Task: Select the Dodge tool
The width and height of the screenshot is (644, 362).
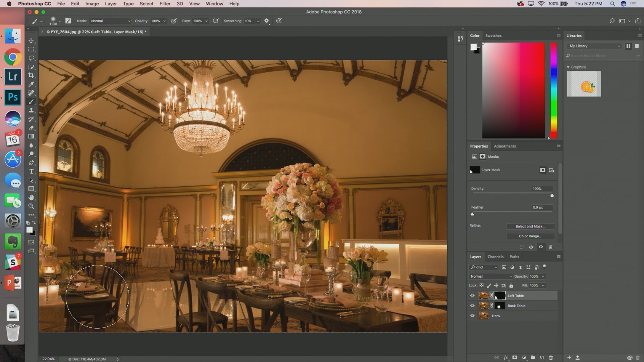Action: click(x=31, y=154)
